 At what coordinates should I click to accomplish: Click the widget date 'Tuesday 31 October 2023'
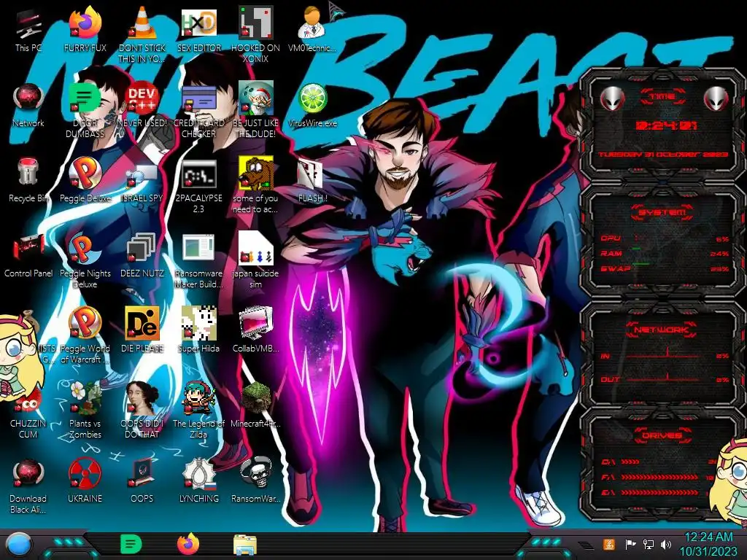(663, 155)
